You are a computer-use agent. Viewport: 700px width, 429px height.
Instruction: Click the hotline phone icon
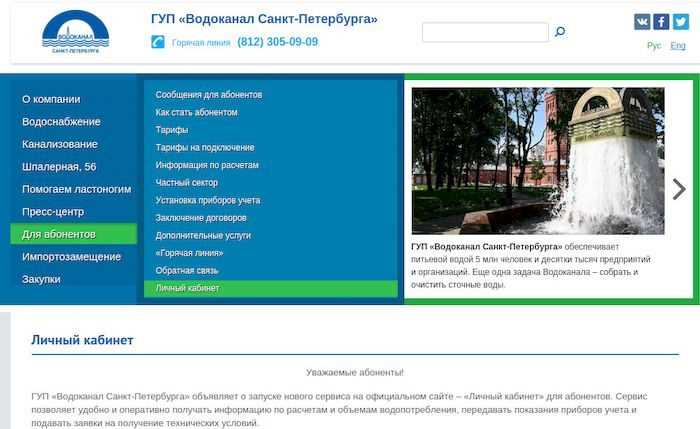(158, 42)
